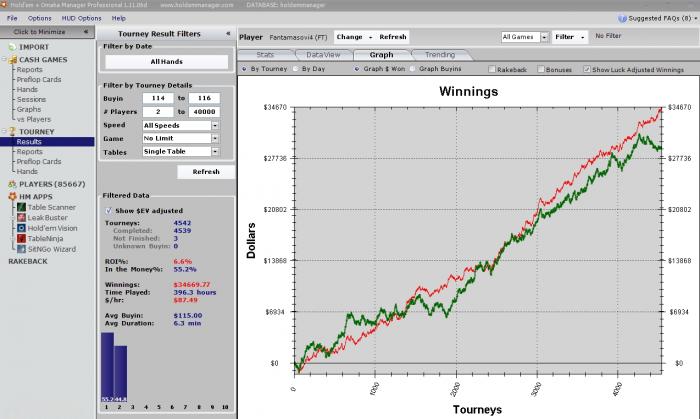Select Graph Buyins radio button
This screenshot has width=700, height=419.
(412, 69)
